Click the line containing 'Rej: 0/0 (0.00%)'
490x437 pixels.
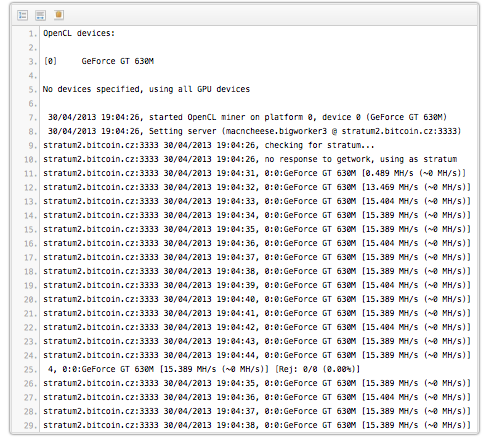point(204,369)
